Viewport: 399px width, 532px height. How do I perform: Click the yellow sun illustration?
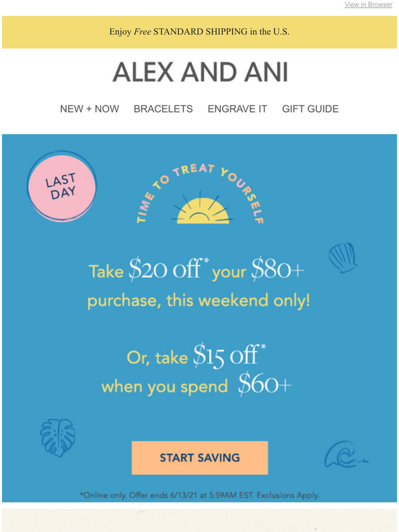tap(203, 208)
